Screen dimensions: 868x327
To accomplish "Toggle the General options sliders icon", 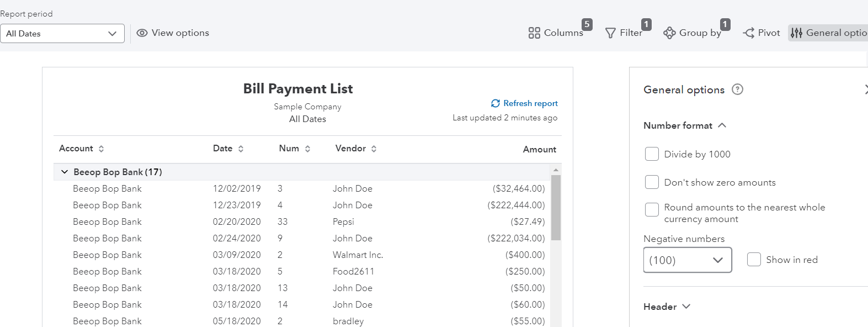I will (796, 33).
